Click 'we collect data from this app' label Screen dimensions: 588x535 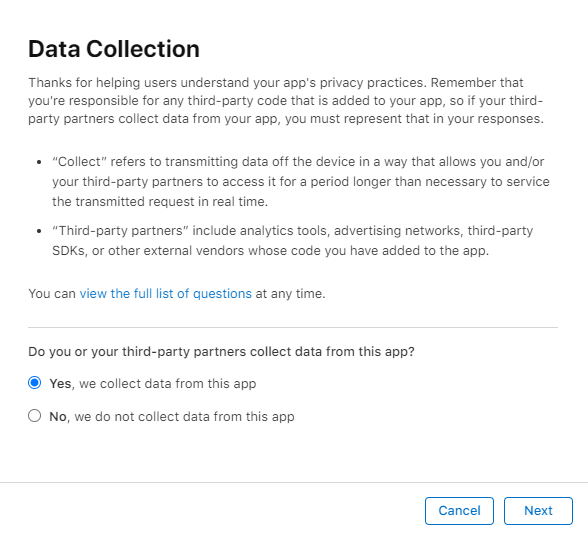(x=168, y=384)
